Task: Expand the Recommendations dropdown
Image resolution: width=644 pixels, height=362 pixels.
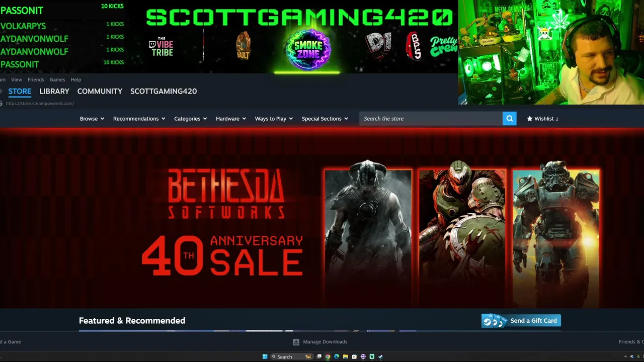Action: [x=139, y=119]
